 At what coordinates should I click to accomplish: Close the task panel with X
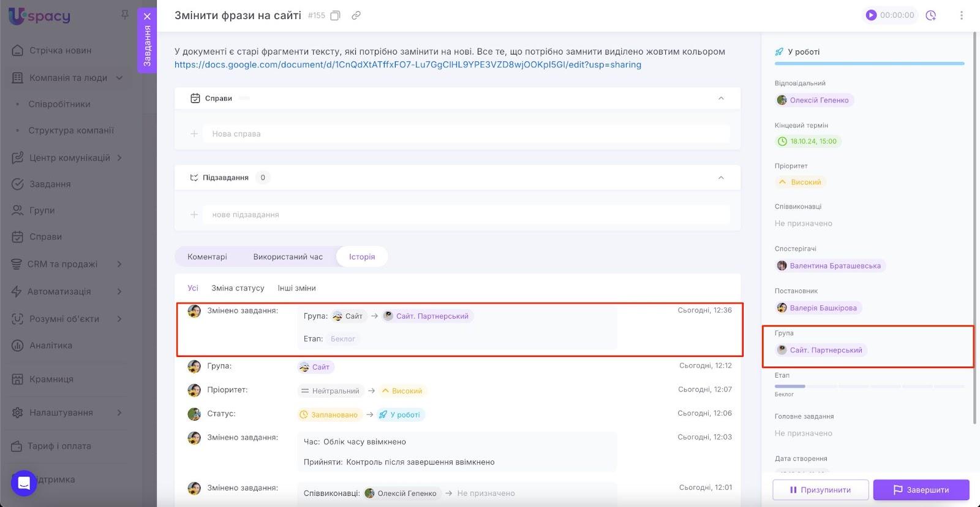pyautogui.click(x=147, y=17)
